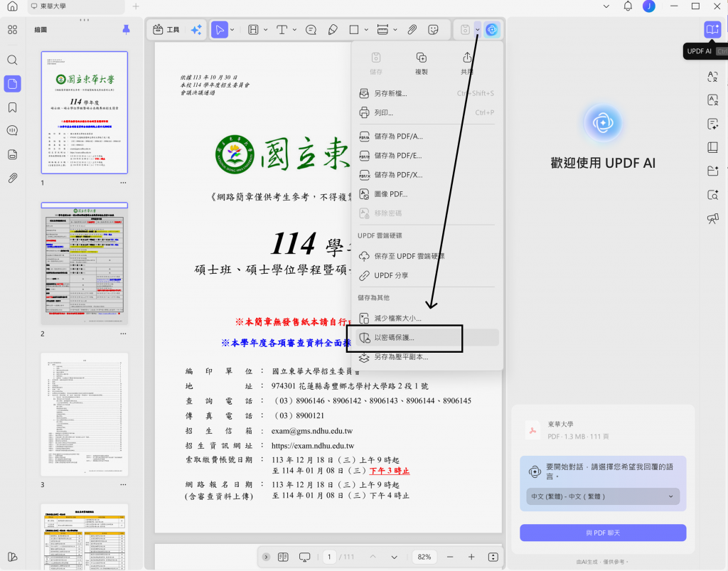Open the user account avatar
Image resolution: width=728 pixels, height=571 pixels.
[648, 6]
